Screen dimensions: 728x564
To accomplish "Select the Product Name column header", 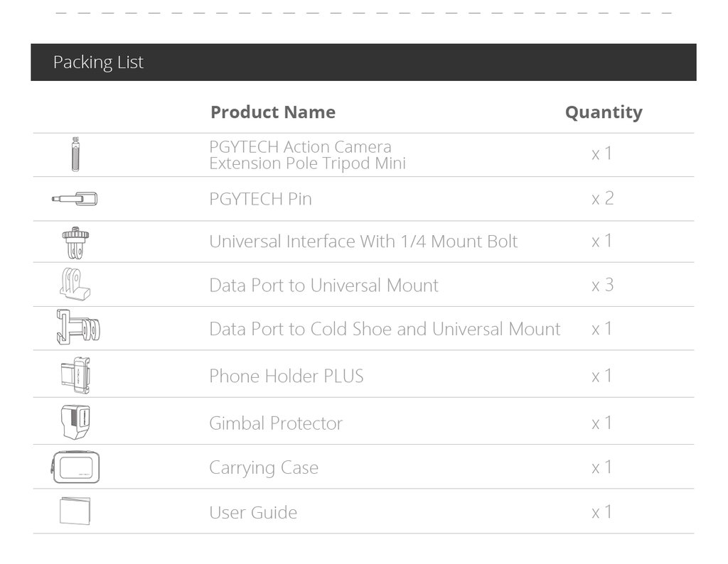I will coord(273,112).
